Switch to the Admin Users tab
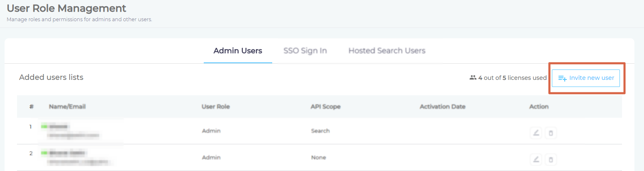Viewport: 644px width, 171px height. click(x=238, y=51)
